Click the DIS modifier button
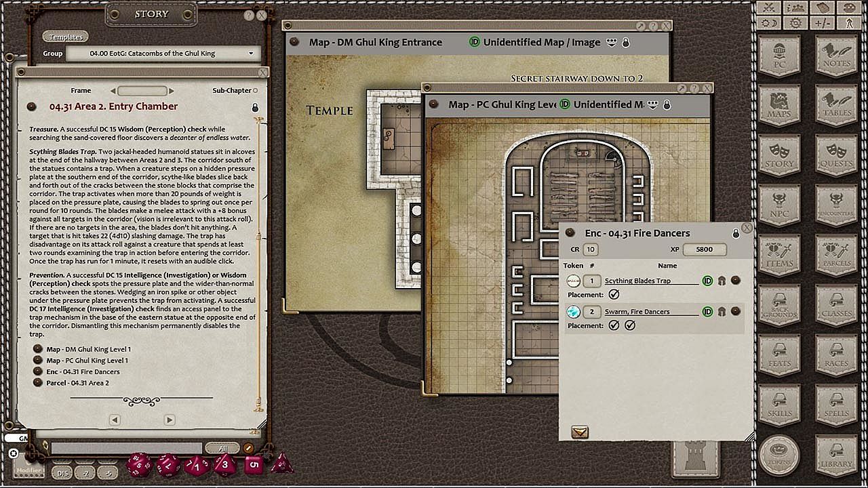Image resolution: width=868 pixels, height=488 pixels. pos(62,472)
